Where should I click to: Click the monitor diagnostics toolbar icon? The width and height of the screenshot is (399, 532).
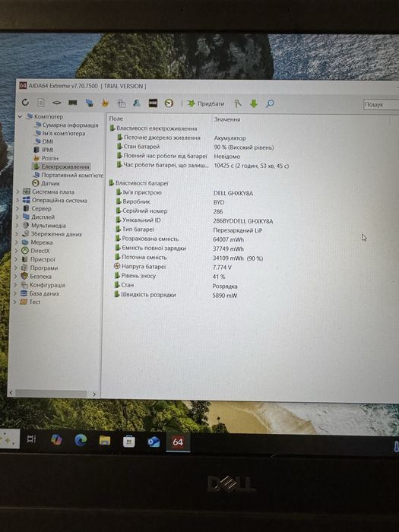click(121, 103)
